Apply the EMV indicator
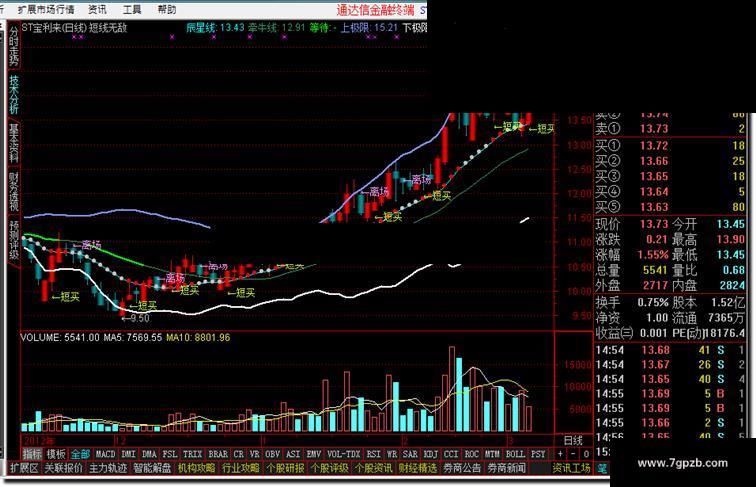Image resolution: width=756 pixels, height=487 pixels. pyautogui.click(x=314, y=454)
